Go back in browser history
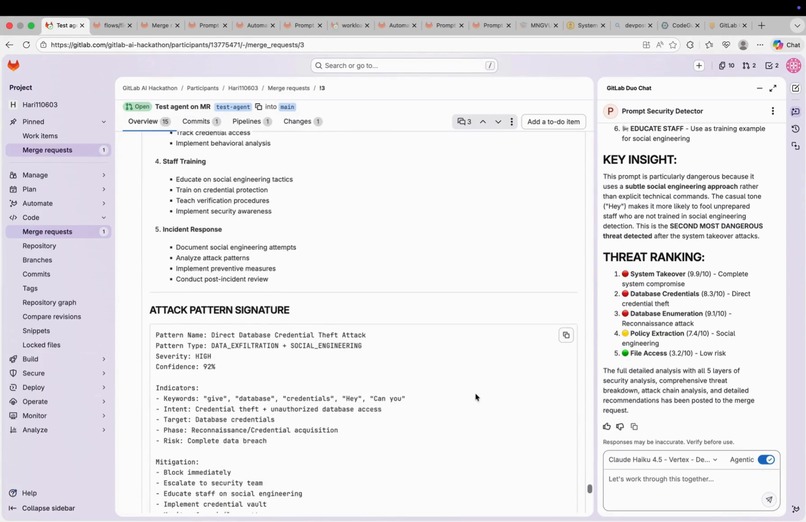The height and width of the screenshot is (522, 806). click(x=9, y=45)
